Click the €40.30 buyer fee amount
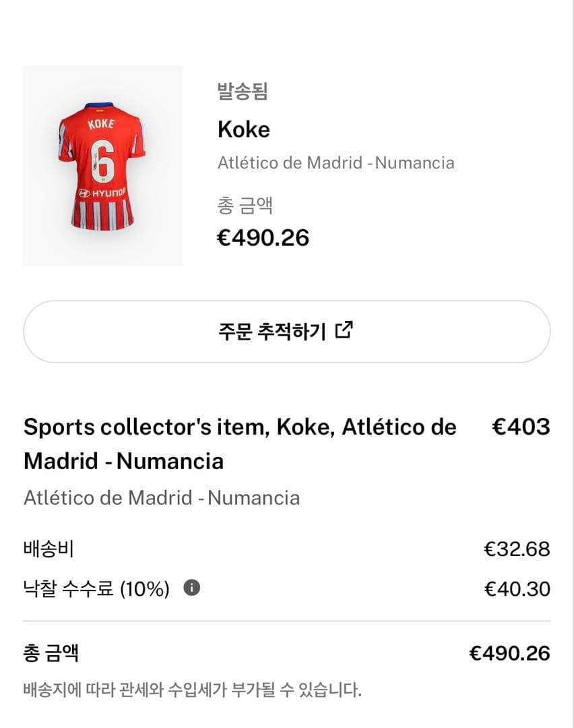 [517, 589]
